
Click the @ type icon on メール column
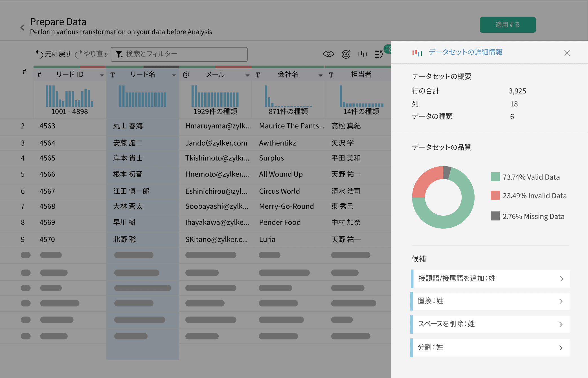(x=186, y=75)
